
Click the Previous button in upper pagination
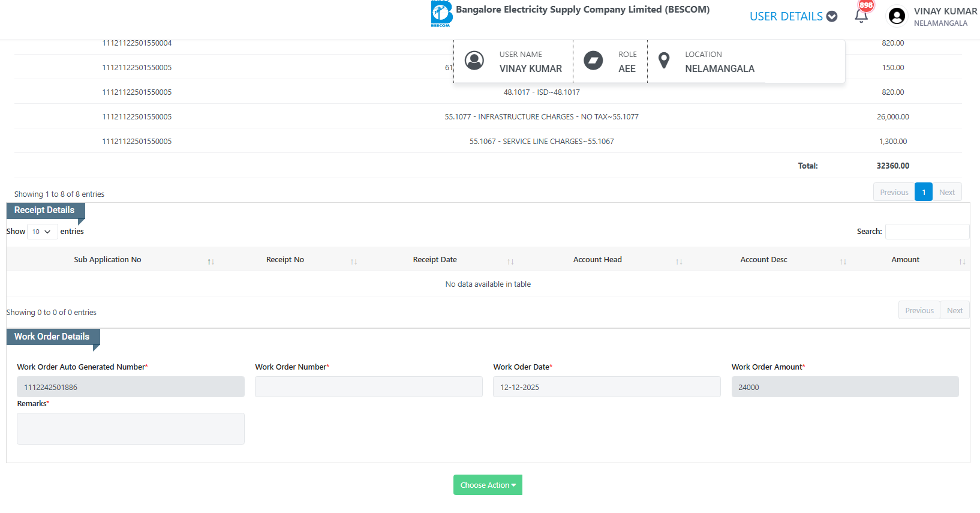click(x=894, y=192)
